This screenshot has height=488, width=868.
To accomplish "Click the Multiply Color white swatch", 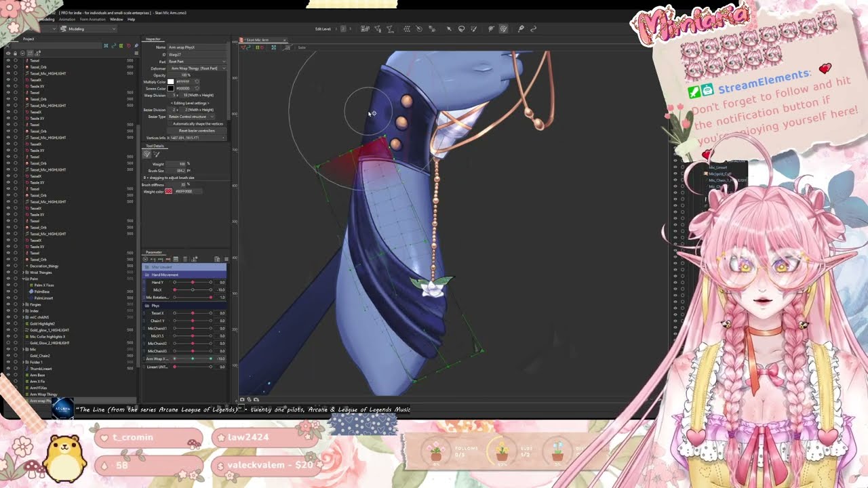I will [171, 82].
